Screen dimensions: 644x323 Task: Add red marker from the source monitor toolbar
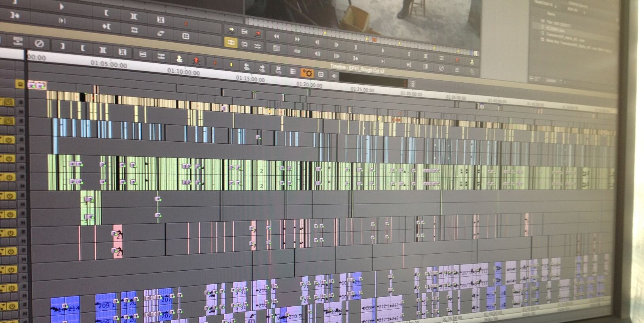[186, 23]
